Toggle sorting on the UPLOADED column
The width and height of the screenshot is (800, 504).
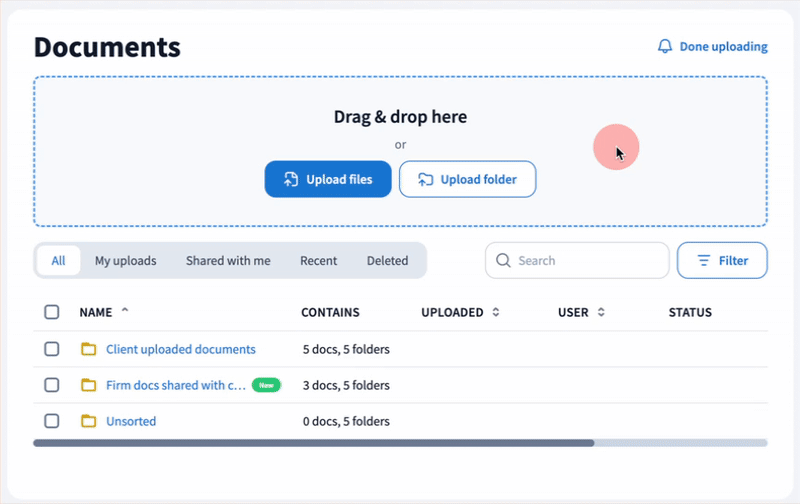pos(496,313)
